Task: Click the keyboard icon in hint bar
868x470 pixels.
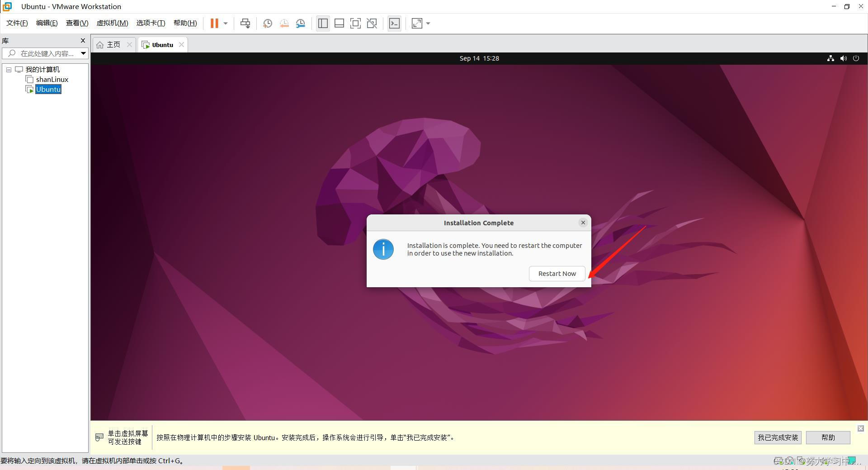Action: click(99, 437)
